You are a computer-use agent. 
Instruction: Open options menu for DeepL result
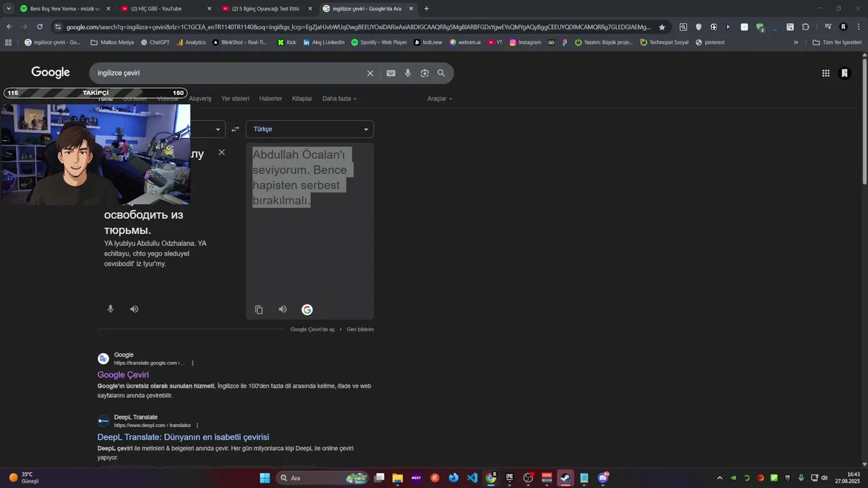point(197,426)
